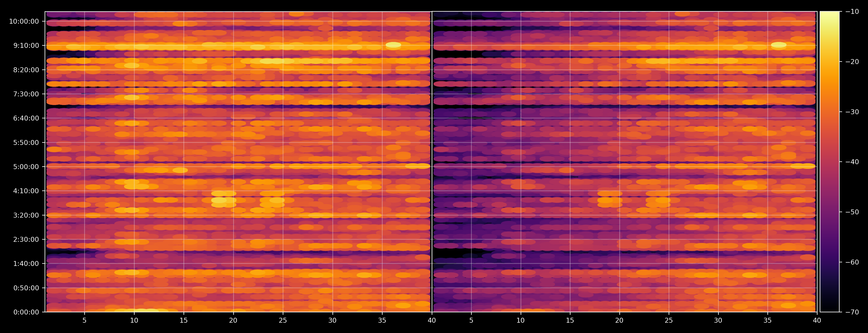The height and width of the screenshot is (333, 868).
Task: Click x-axis label 15 under right heatmap
Action: point(570,321)
